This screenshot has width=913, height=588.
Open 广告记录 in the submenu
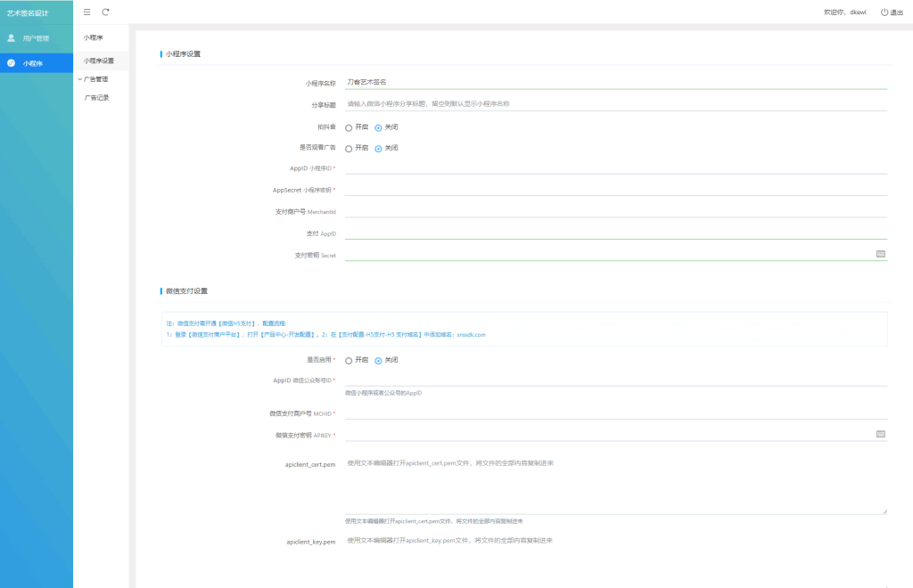96,98
